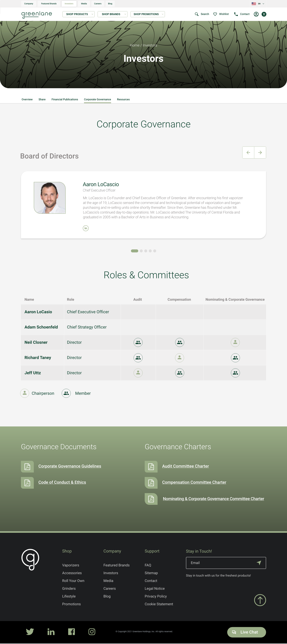Image resolution: width=287 pixels, height=644 pixels.
Task: Open Greenlane's LinkedIn footer icon
Action: tap(51, 632)
